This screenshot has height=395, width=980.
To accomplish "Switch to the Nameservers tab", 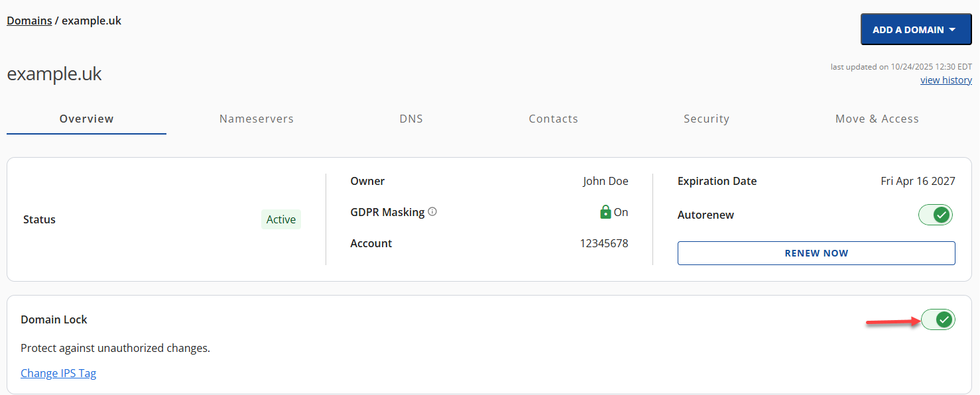I will pos(257,119).
